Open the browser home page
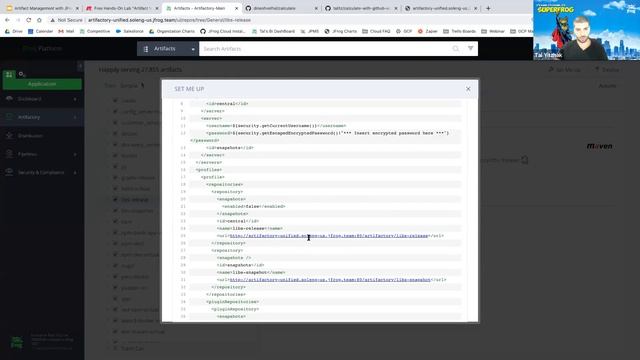 click(39, 20)
